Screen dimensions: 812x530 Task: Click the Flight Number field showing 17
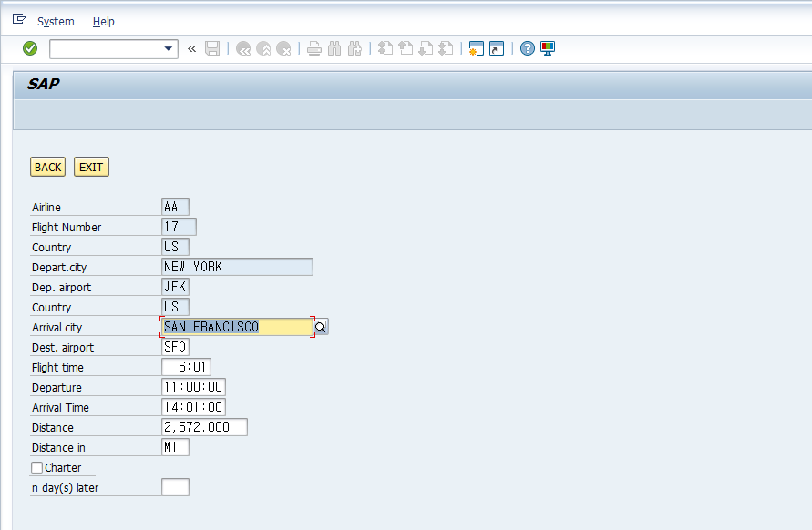[179, 227]
